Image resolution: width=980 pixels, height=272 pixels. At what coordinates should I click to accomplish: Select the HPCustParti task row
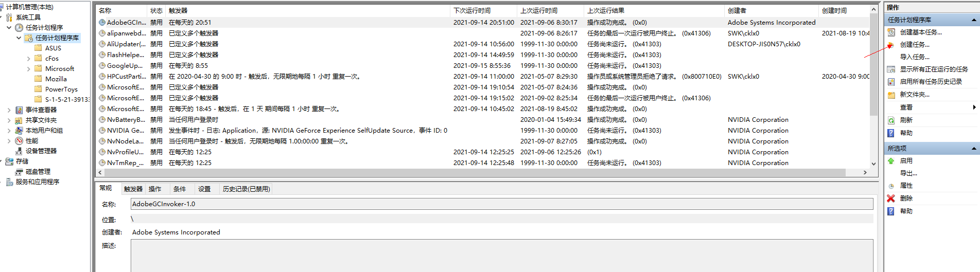483,77
